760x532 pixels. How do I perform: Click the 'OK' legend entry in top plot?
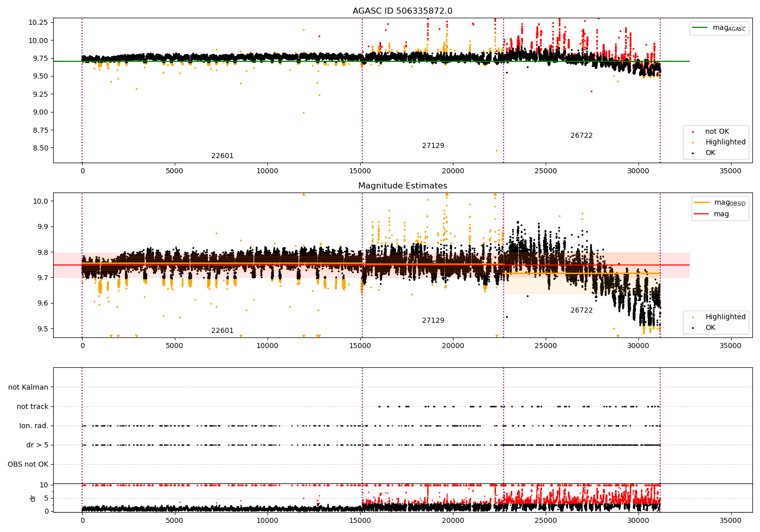point(710,153)
